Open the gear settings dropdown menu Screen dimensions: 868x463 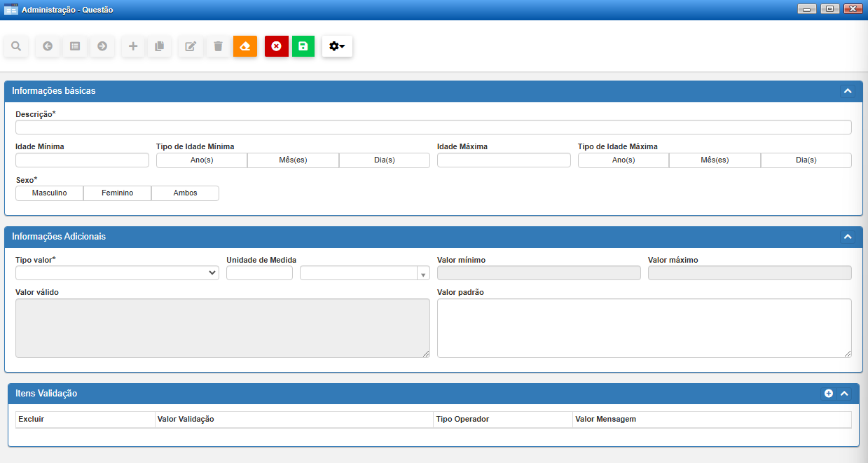[x=337, y=46]
